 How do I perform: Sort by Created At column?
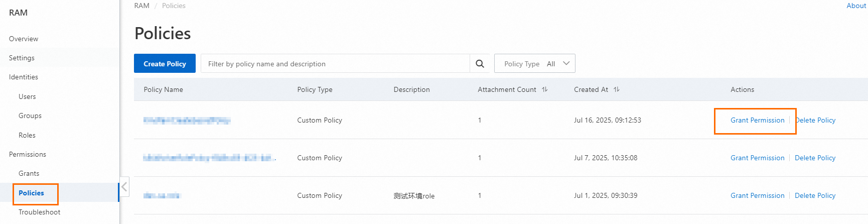[616, 89]
